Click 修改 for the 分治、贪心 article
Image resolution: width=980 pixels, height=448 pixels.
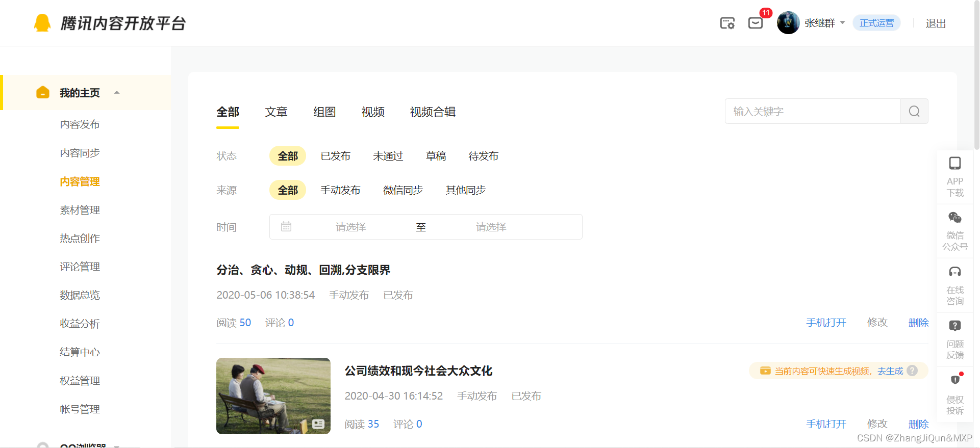click(x=877, y=323)
